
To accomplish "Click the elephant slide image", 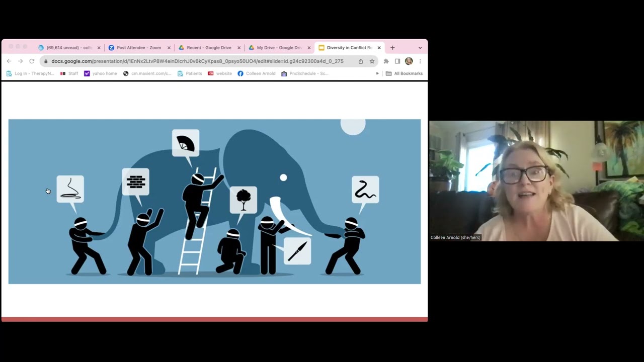I will pyautogui.click(x=214, y=202).
